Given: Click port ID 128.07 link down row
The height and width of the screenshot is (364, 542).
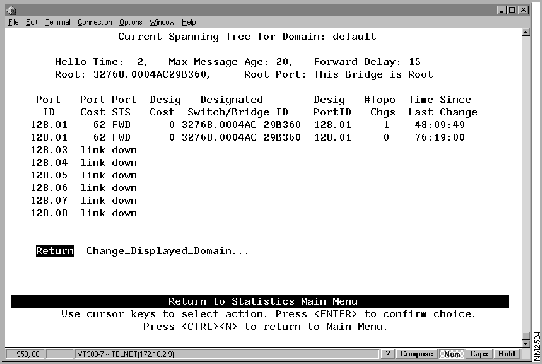Looking at the screenshot, I should [x=84, y=200].
